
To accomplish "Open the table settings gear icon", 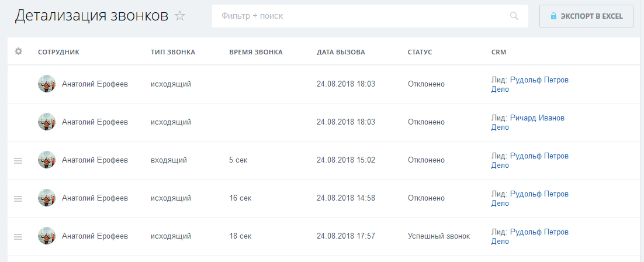I will [x=18, y=51].
